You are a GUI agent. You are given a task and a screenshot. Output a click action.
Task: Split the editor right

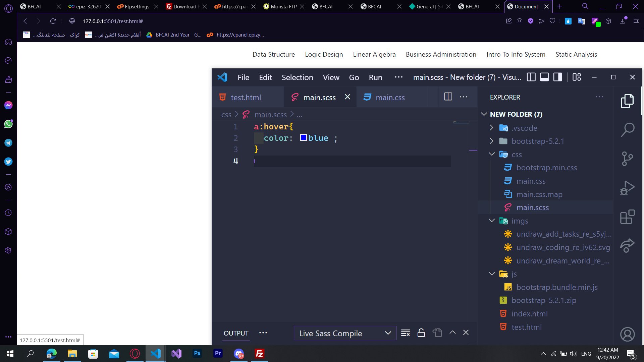pyautogui.click(x=448, y=97)
